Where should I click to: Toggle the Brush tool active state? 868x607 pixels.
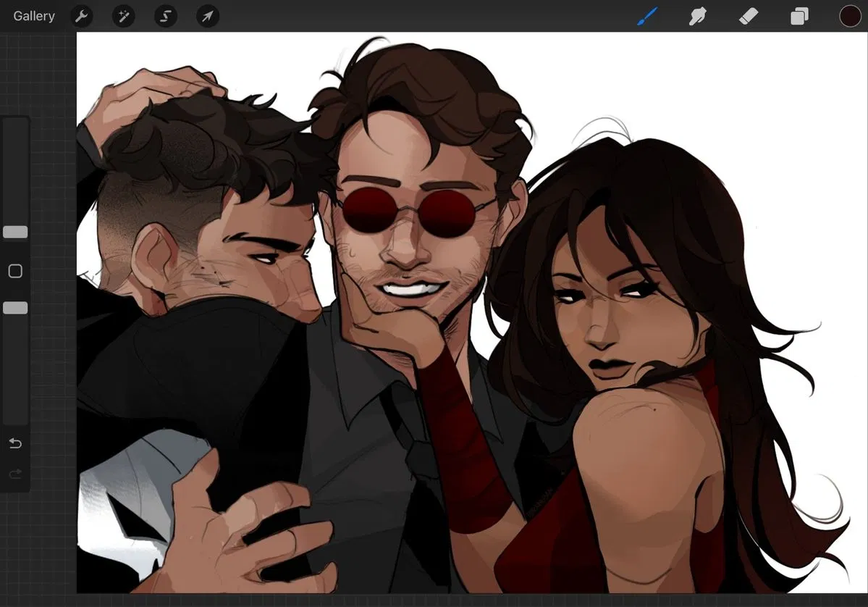(x=646, y=16)
